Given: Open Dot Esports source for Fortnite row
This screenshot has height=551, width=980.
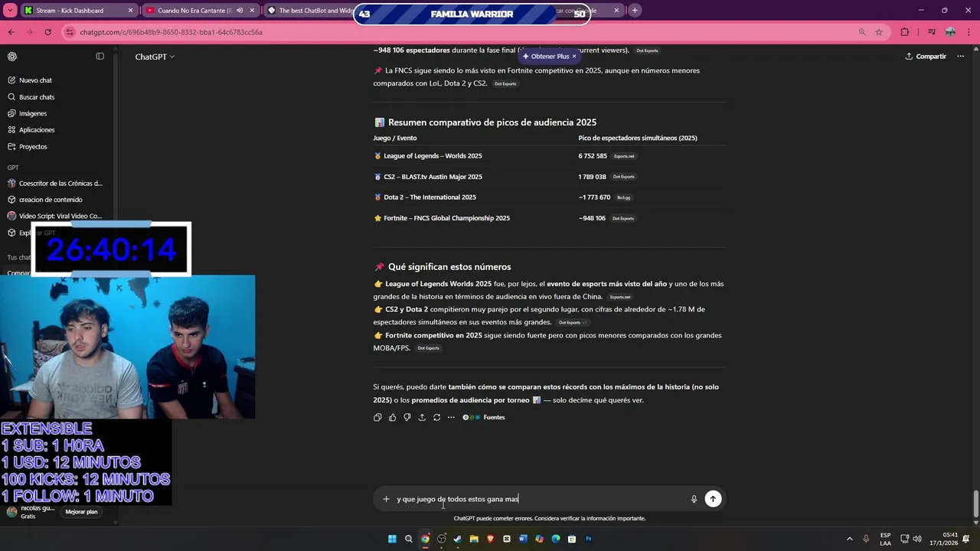Looking at the screenshot, I should point(623,218).
